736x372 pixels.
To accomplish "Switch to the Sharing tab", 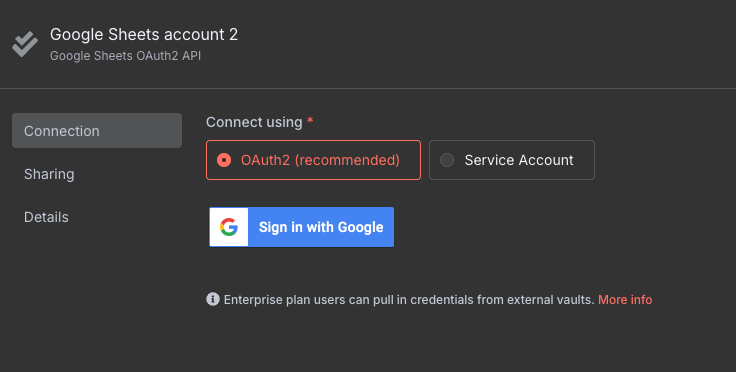I will [49, 174].
